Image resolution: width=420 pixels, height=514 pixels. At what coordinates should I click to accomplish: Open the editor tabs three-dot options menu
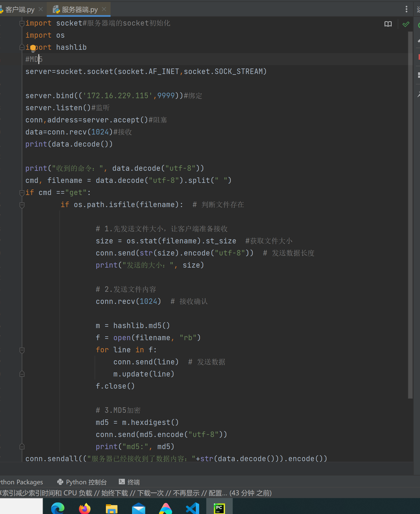[406, 9]
